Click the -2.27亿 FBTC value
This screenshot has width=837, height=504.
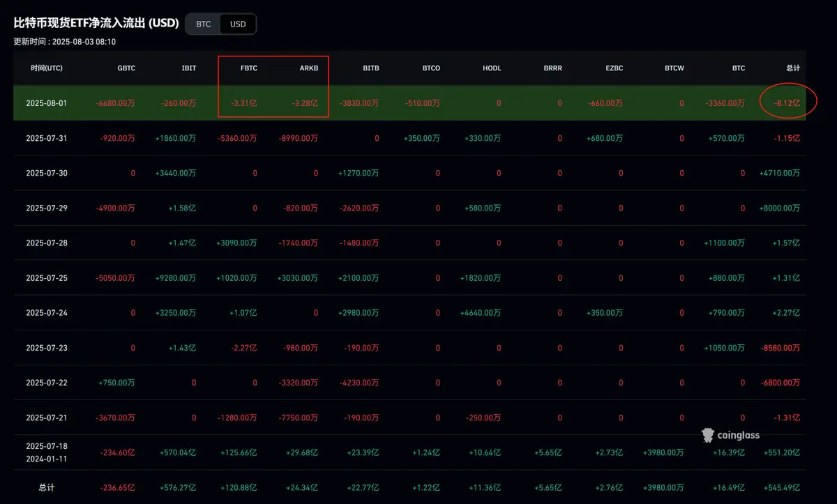tap(244, 347)
